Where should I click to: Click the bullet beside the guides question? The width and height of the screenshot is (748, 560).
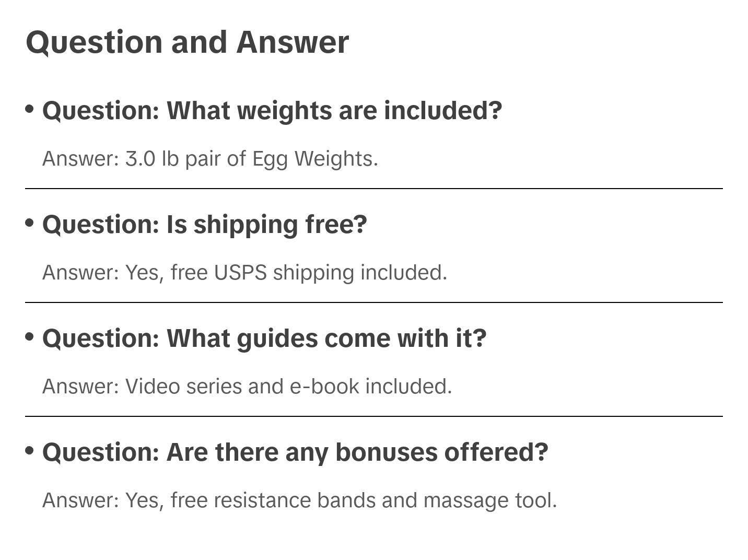(30, 337)
